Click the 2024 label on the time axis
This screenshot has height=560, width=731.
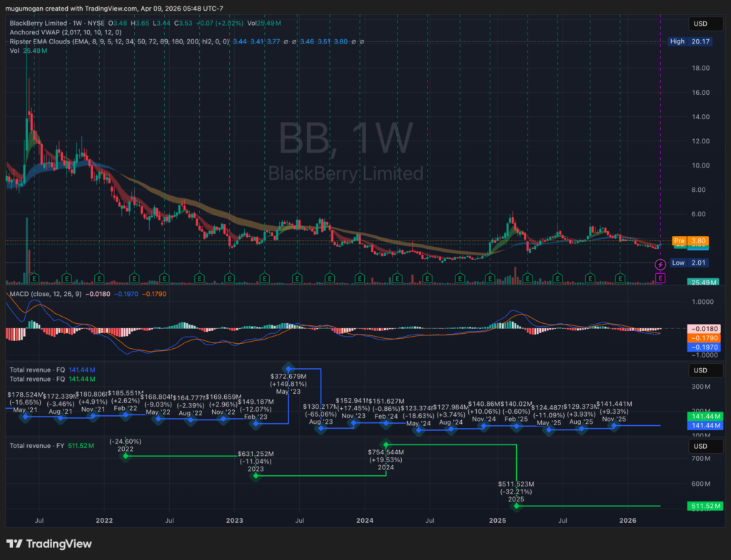click(365, 521)
